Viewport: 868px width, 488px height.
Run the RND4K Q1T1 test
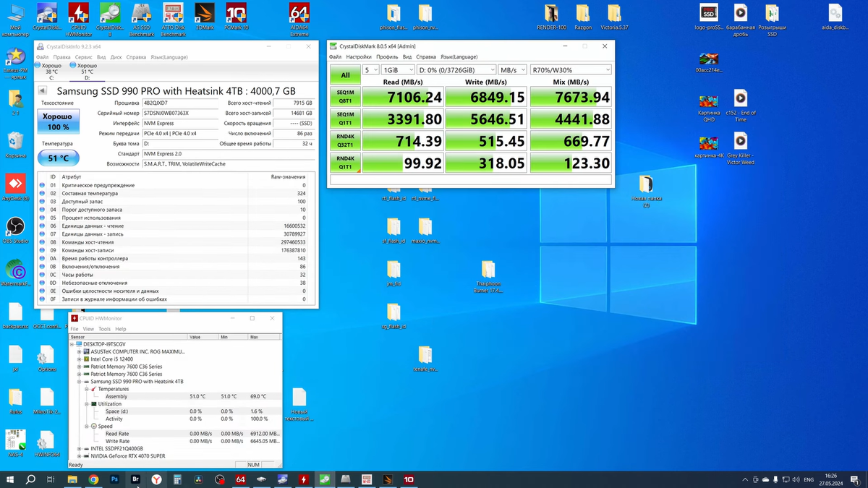(x=345, y=162)
